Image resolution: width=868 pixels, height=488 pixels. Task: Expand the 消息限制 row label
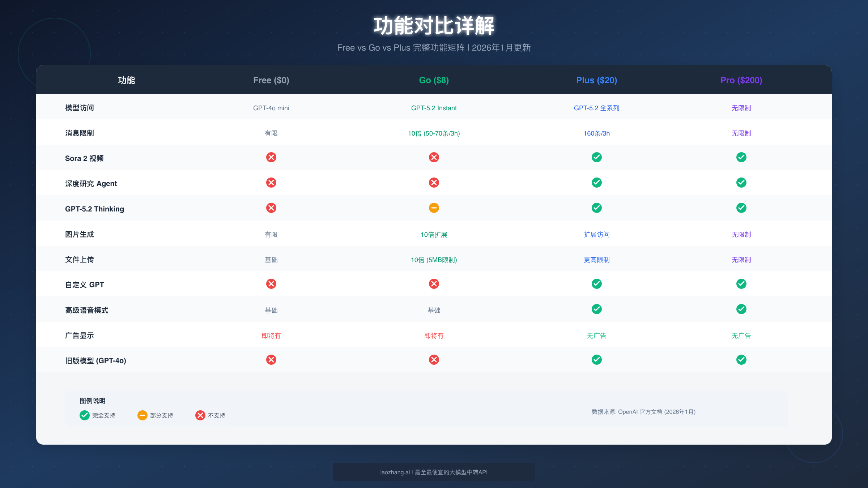[x=79, y=133]
